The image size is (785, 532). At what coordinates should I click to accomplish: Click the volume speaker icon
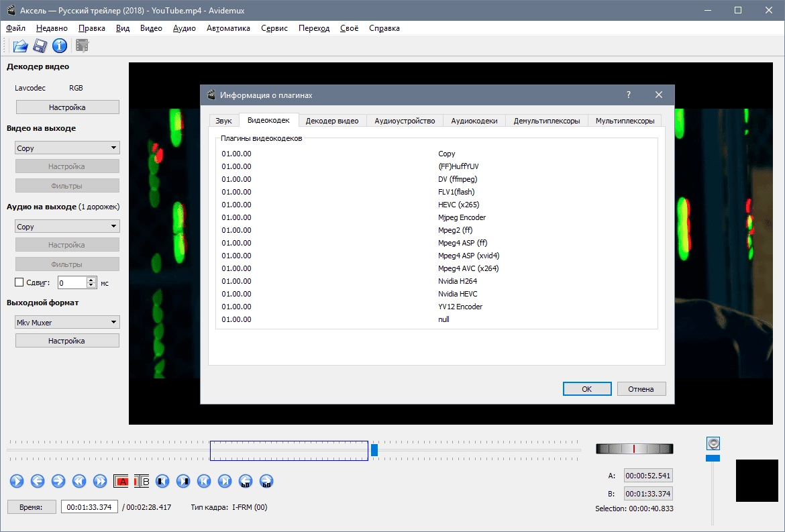pos(713,443)
